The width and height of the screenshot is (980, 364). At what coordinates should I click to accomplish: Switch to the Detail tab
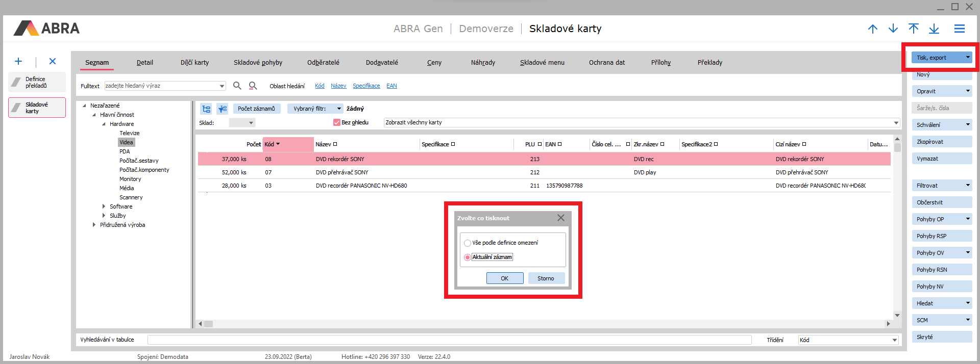click(x=144, y=63)
